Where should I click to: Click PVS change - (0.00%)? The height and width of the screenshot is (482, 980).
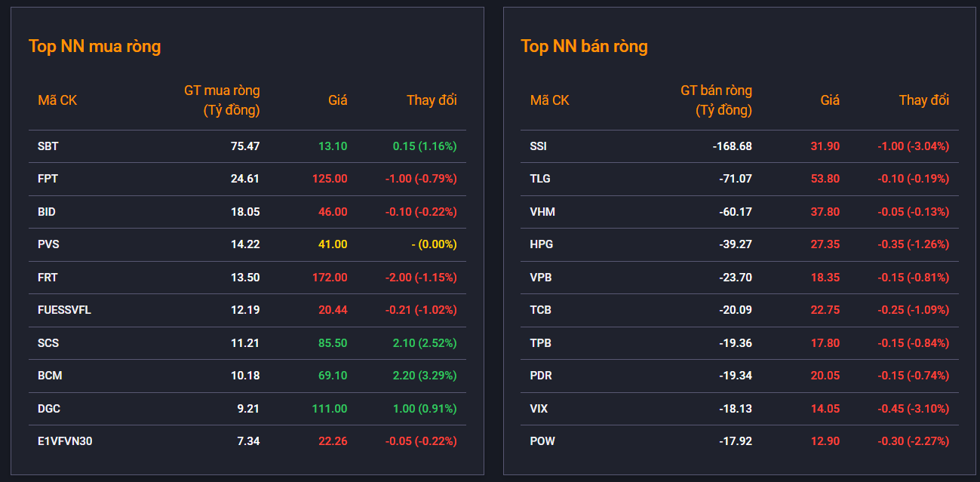click(434, 244)
